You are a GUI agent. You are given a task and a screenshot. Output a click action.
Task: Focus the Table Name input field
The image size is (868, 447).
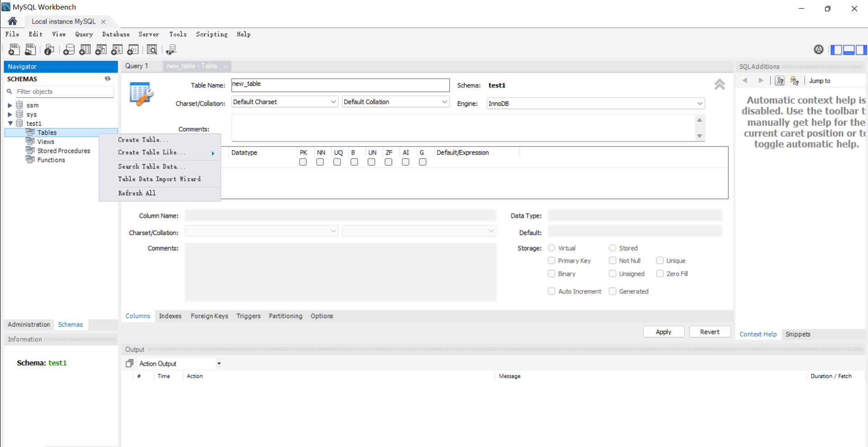pos(341,85)
